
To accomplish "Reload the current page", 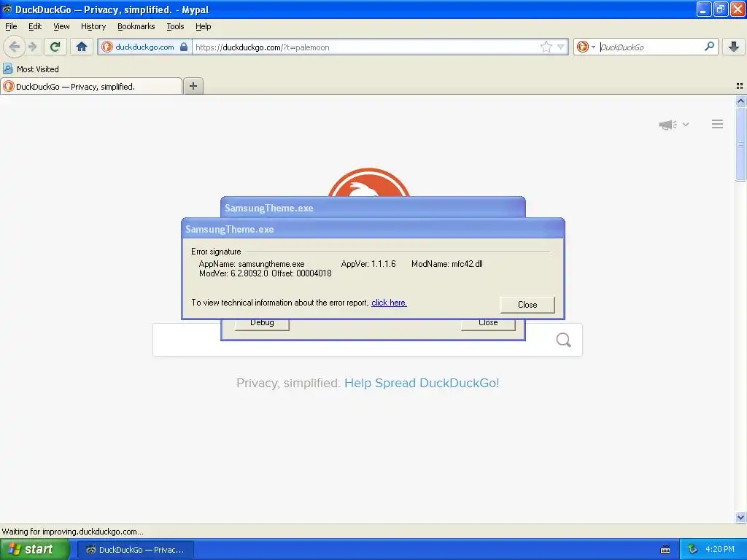I will point(55,47).
